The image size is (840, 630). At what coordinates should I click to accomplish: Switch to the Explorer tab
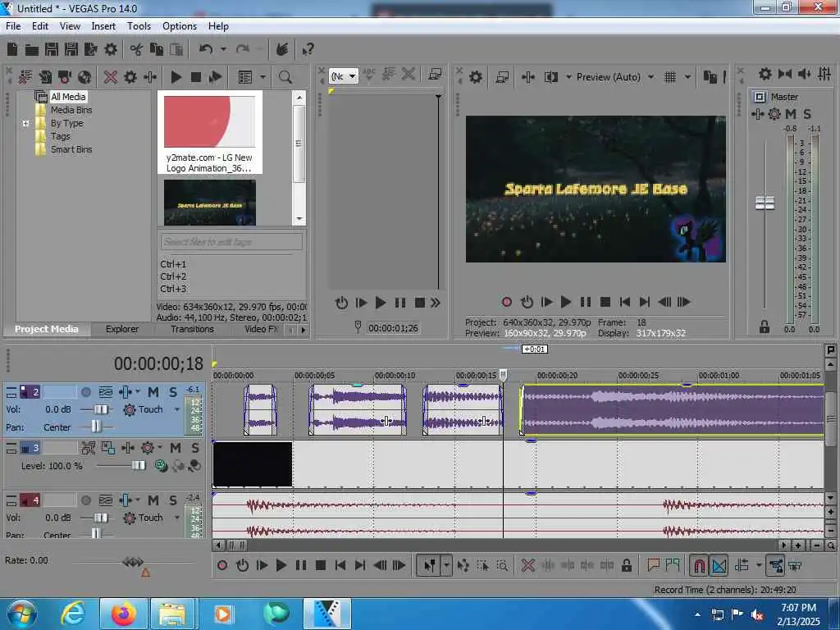coord(121,329)
